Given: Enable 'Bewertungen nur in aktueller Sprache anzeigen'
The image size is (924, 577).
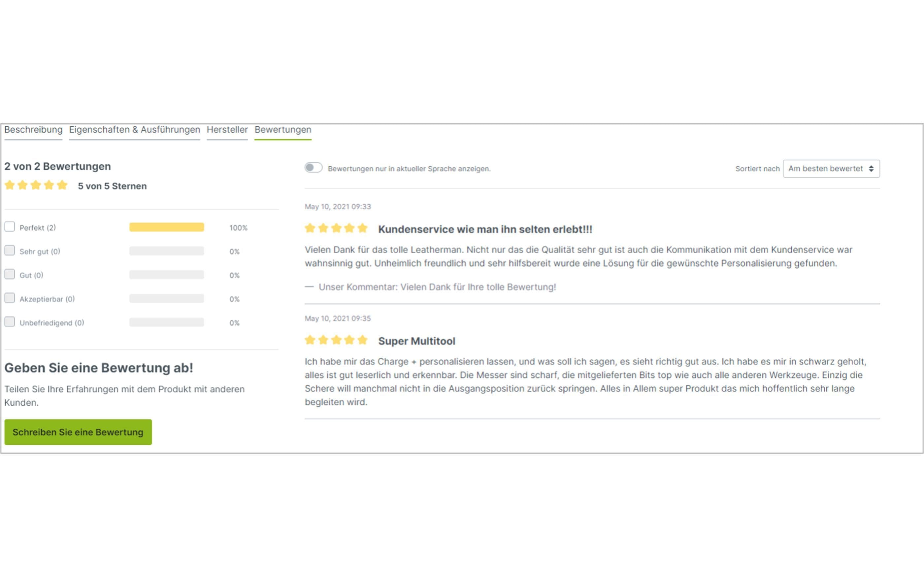Looking at the screenshot, I should [314, 167].
